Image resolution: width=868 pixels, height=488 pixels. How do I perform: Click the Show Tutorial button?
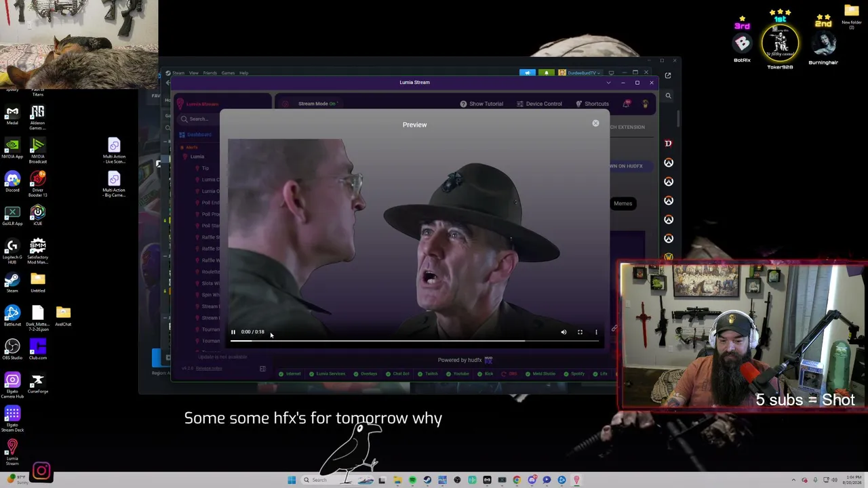(x=481, y=104)
